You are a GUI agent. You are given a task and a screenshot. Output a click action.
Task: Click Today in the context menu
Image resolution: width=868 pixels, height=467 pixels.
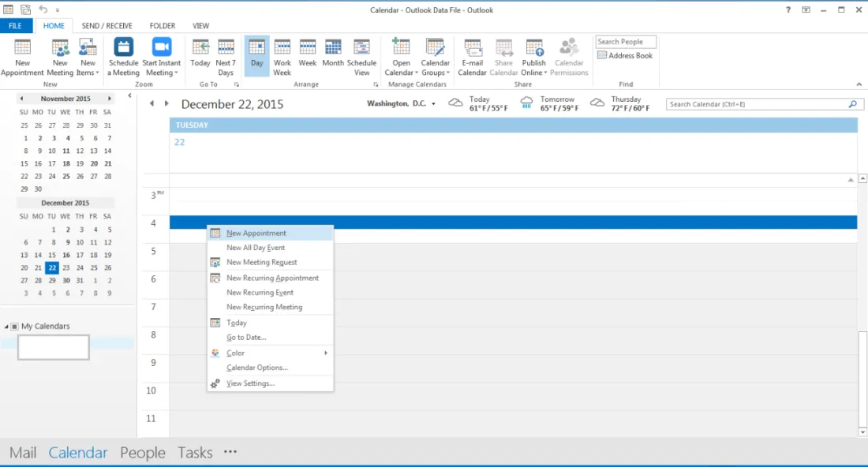click(x=271, y=323)
